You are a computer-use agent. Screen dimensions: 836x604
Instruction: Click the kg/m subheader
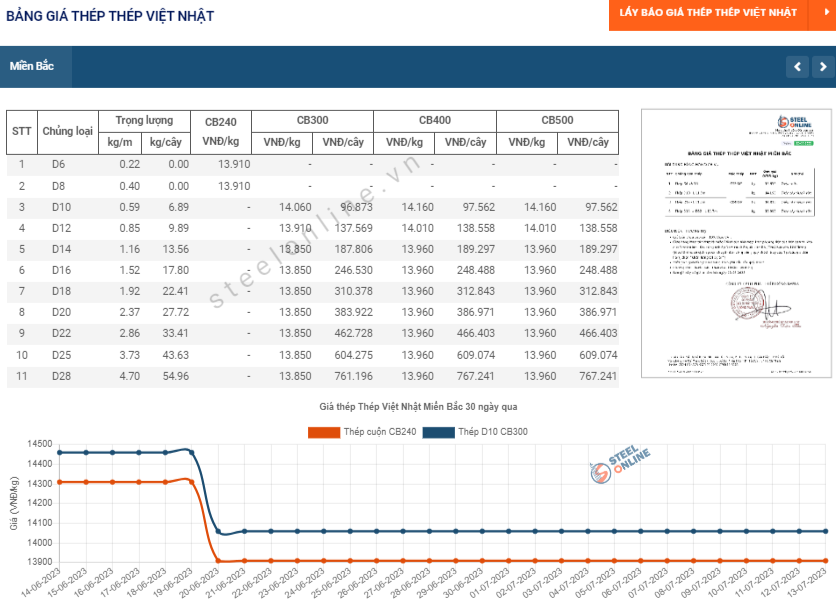point(120,142)
